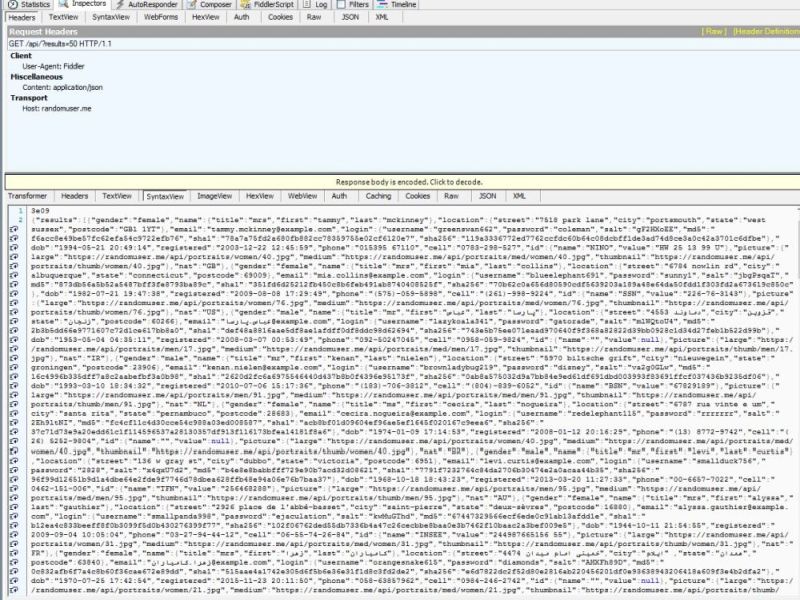The width and height of the screenshot is (800, 600).
Task: Select response inspector Headers tab
Action: (74, 196)
